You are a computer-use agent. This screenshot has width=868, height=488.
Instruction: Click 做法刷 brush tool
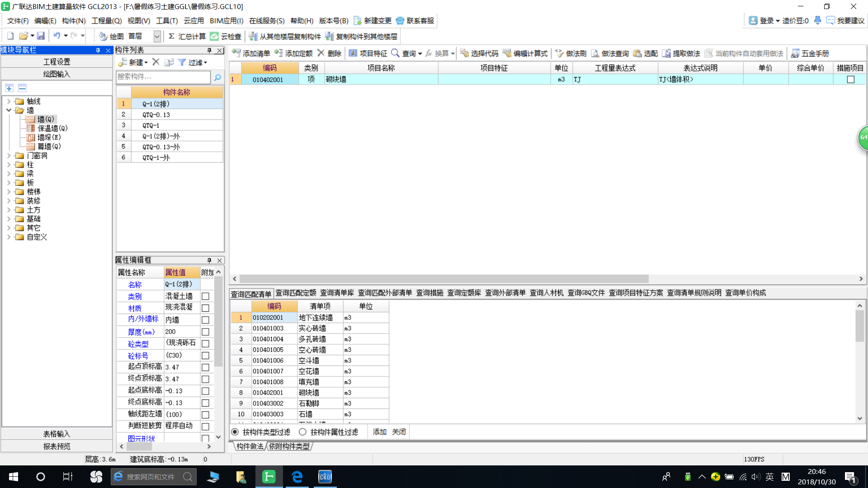pos(571,53)
